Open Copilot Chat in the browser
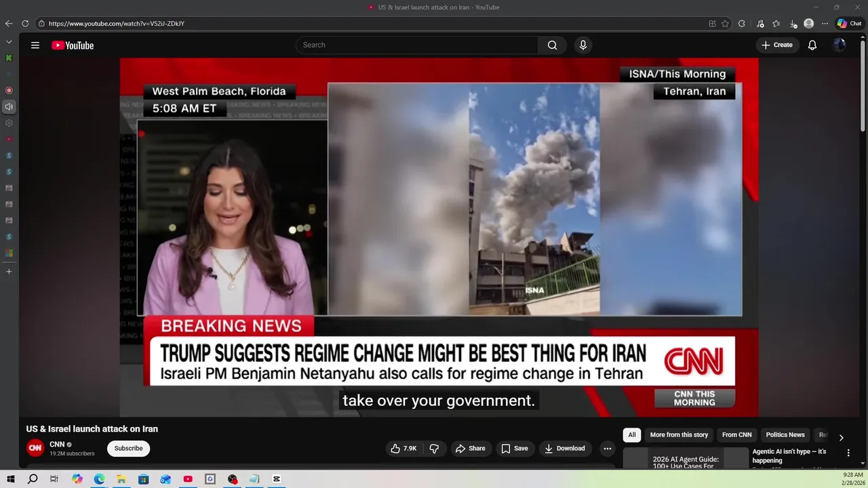Screen dimensions: 868x488 (849, 23)
